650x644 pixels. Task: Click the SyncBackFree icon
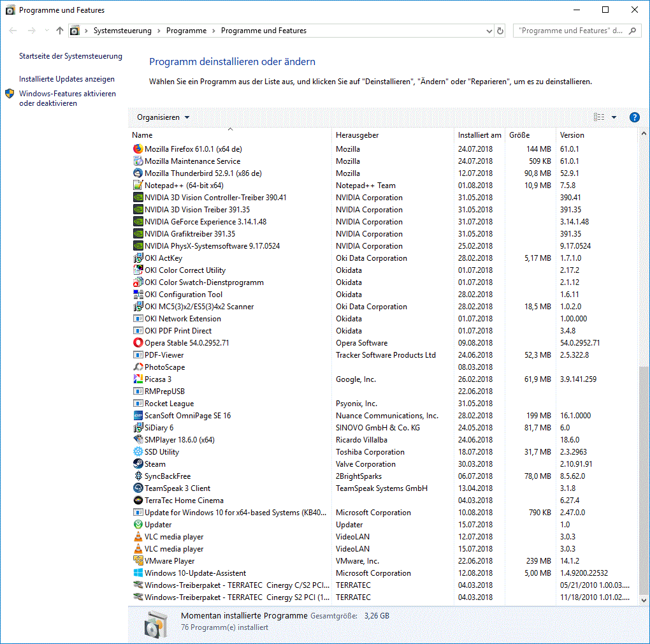pyautogui.click(x=138, y=476)
